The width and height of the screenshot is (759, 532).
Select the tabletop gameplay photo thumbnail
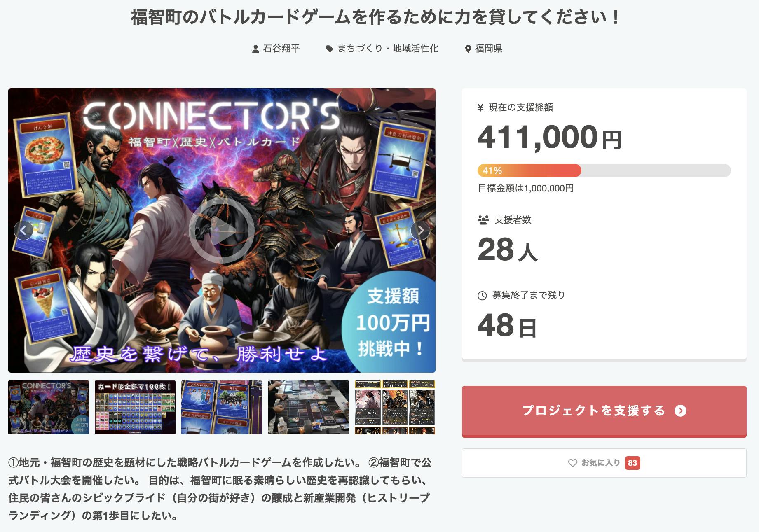[x=308, y=407]
